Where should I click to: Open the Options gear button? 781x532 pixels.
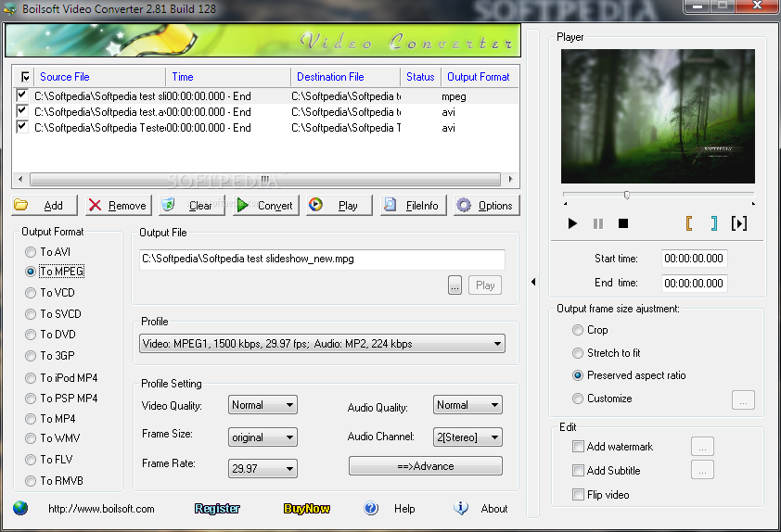click(487, 205)
